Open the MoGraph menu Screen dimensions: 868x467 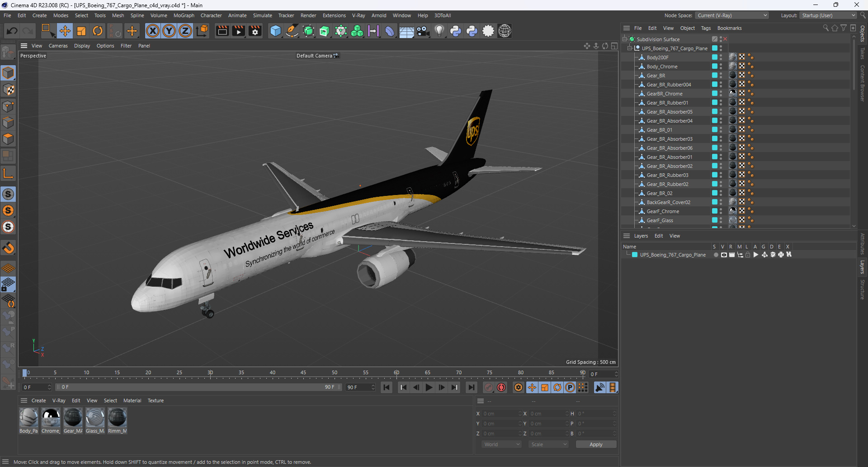(x=184, y=15)
